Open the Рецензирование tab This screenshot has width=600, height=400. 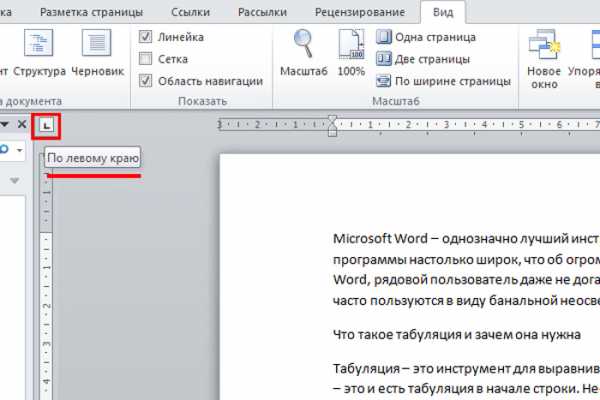coord(360,12)
